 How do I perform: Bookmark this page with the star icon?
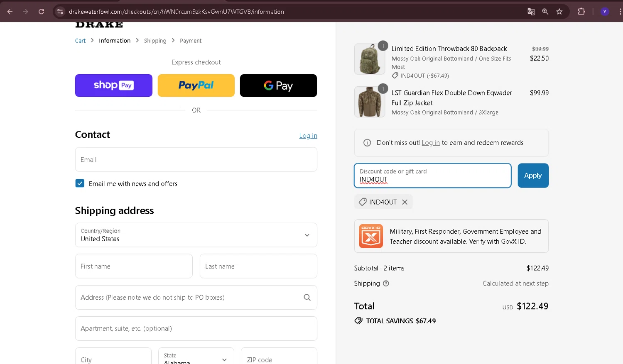pyautogui.click(x=559, y=12)
